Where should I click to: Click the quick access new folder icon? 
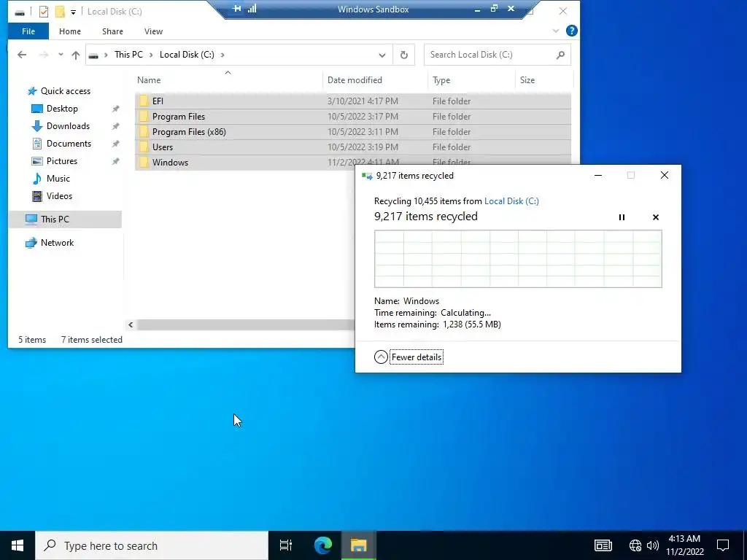coord(60,12)
